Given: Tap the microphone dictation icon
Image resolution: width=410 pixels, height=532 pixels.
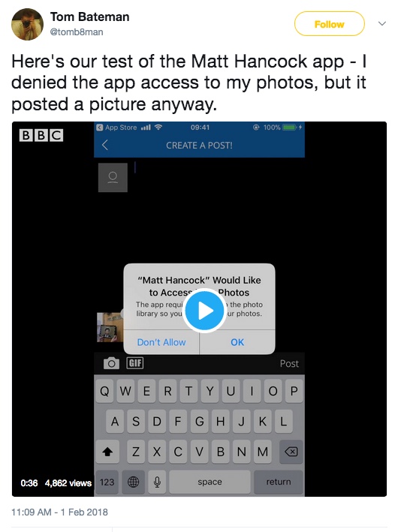Looking at the screenshot, I should 157,482.
